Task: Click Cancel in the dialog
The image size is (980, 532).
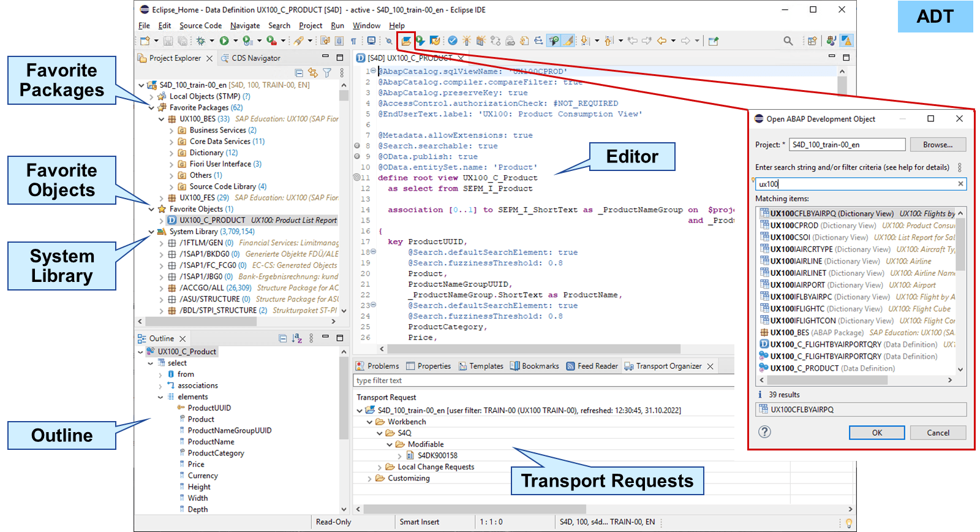Action: click(x=938, y=433)
